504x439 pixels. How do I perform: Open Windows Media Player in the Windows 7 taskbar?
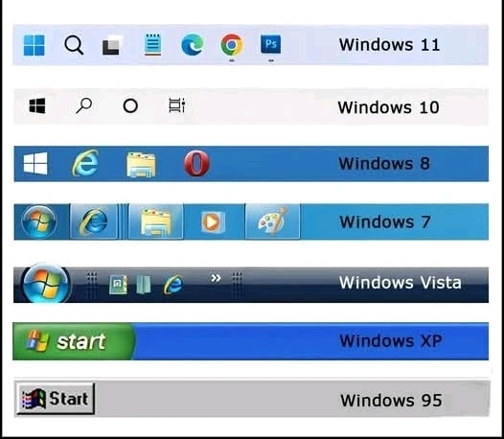(x=212, y=221)
